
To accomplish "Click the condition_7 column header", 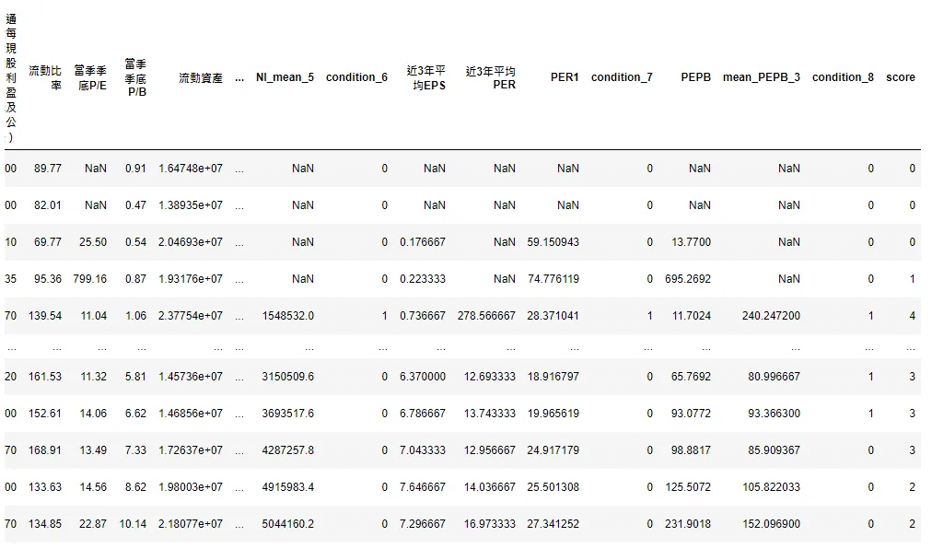I will click(622, 77).
